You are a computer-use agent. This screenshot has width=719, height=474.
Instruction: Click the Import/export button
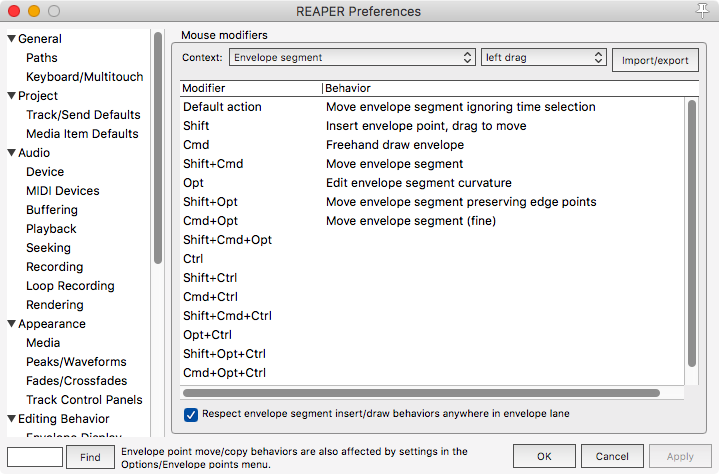(655, 60)
